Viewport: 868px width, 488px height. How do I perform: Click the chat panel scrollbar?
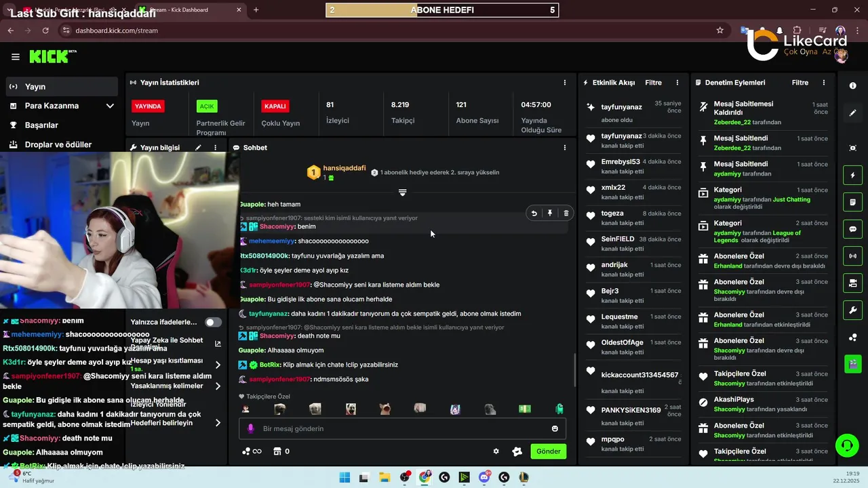tap(574, 369)
